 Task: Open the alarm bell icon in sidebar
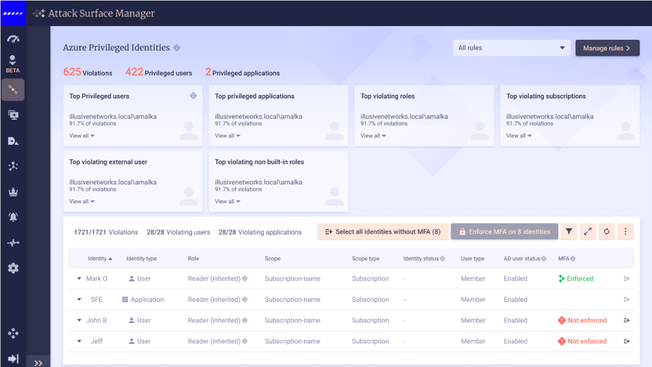[x=13, y=217]
